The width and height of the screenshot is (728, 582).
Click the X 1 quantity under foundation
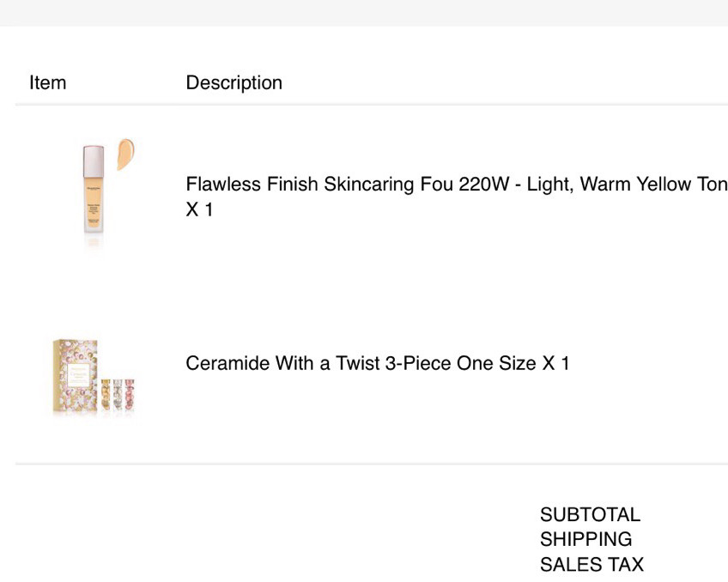(200, 209)
